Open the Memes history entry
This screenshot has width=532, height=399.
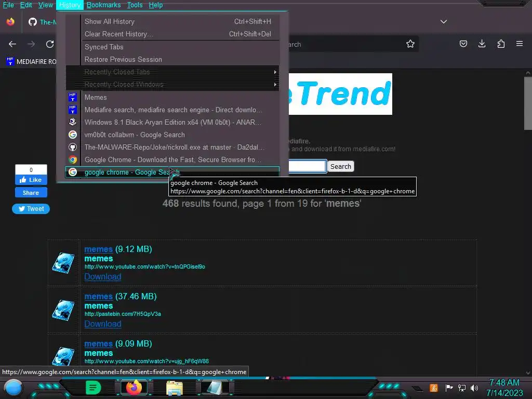[172, 97]
